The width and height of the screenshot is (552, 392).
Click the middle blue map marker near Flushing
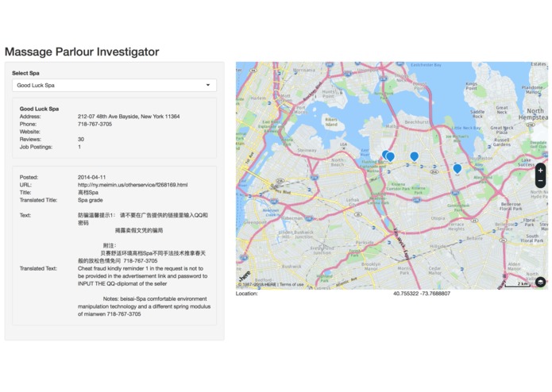tap(415, 156)
